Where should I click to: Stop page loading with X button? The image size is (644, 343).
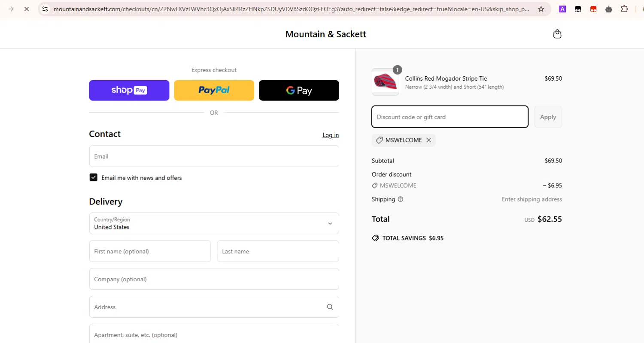pos(27,9)
